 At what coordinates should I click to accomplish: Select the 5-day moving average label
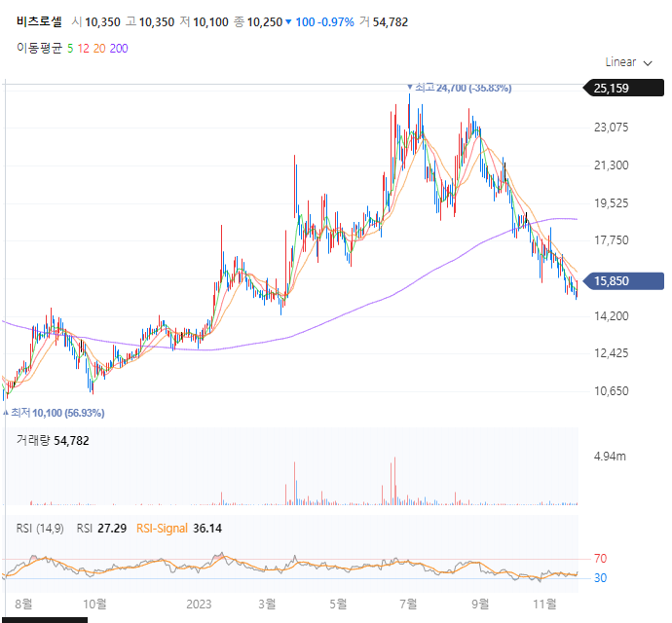pyautogui.click(x=70, y=49)
